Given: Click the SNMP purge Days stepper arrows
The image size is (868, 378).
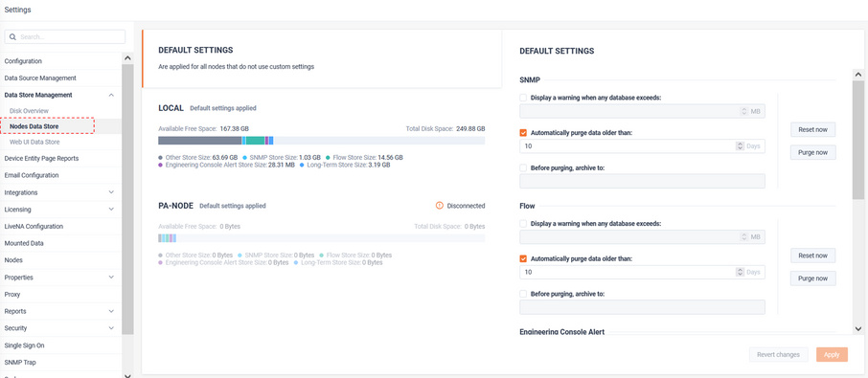Looking at the screenshot, I should click(741, 146).
